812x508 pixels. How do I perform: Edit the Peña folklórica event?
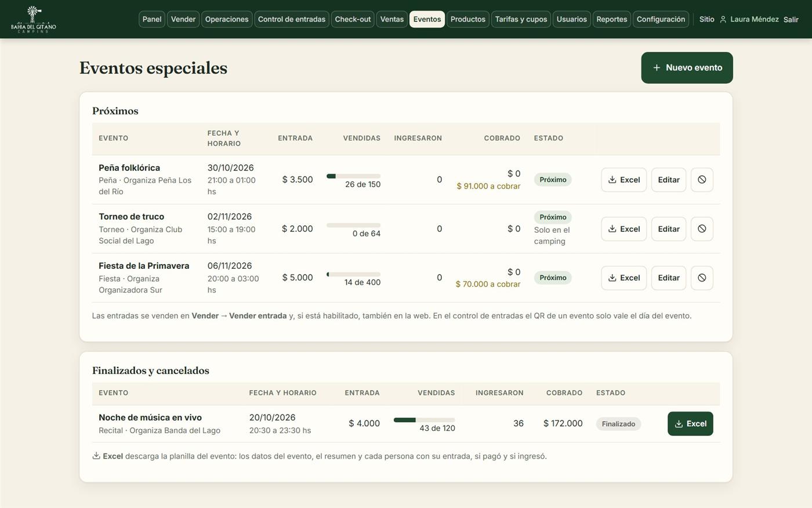click(x=669, y=180)
